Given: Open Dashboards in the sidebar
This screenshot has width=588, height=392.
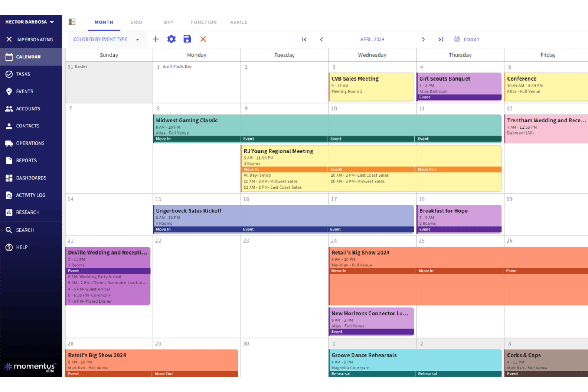Looking at the screenshot, I should tap(31, 178).
